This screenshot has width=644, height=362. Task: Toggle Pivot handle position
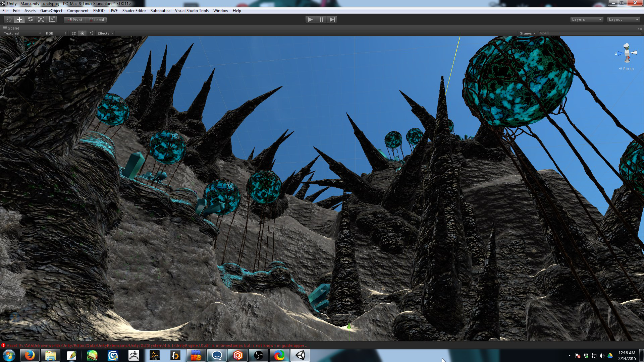click(75, 20)
